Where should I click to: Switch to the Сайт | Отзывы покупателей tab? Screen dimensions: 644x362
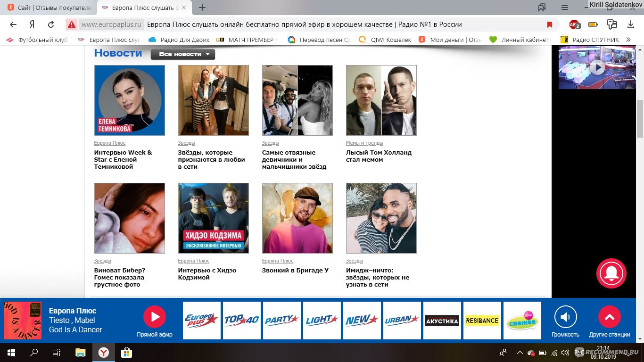(49, 8)
